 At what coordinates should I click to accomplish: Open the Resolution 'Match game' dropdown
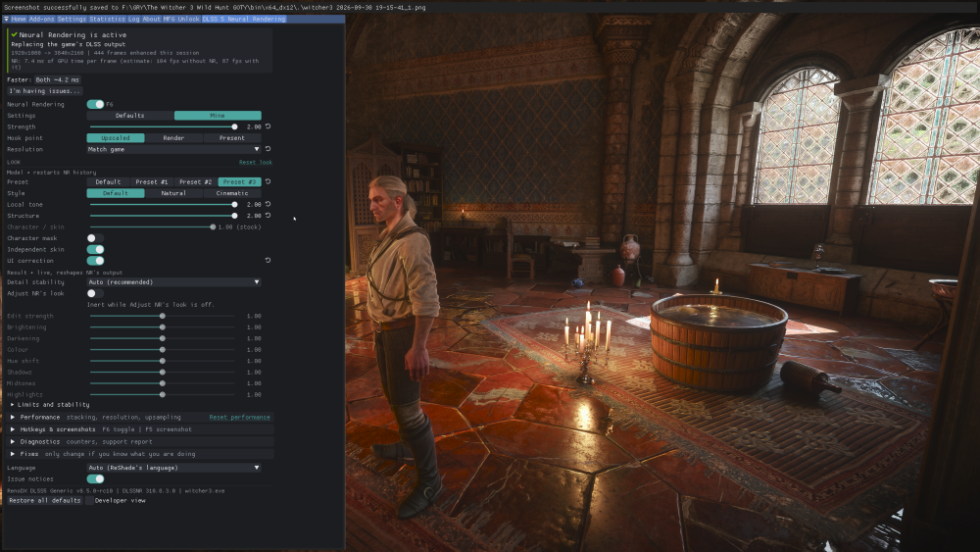coord(173,149)
